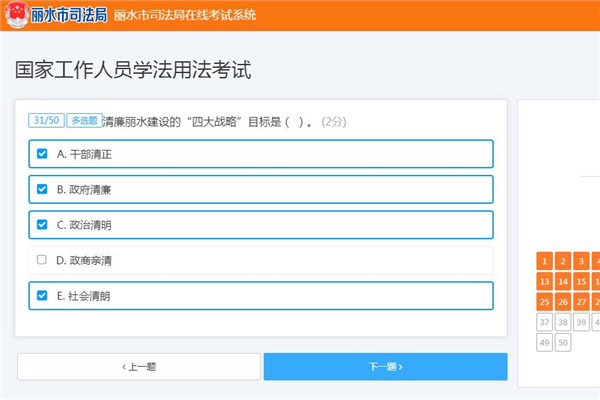Open question 26 from the grid
The height and width of the screenshot is (400, 600).
[563, 302]
